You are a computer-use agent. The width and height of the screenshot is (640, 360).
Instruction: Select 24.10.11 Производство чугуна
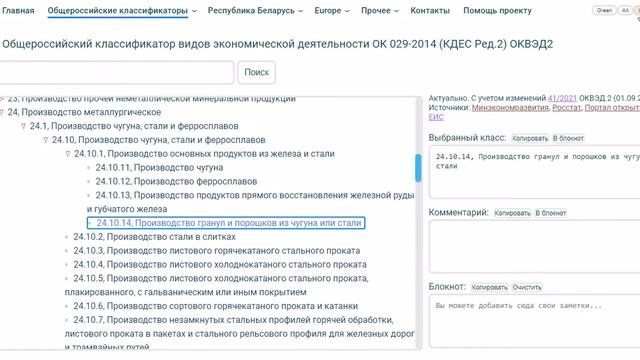[159, 168]
